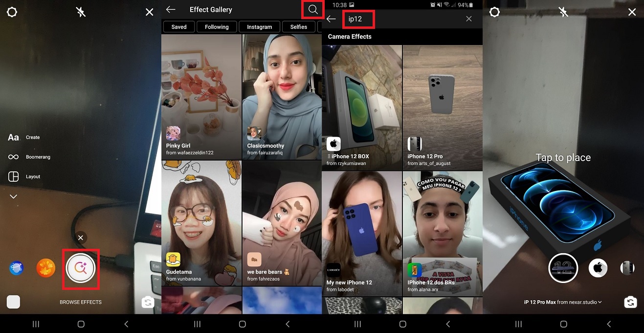644x333 pixels.
Task: Click from wafaezzeldin122 creator text
Action: point(190,153)
